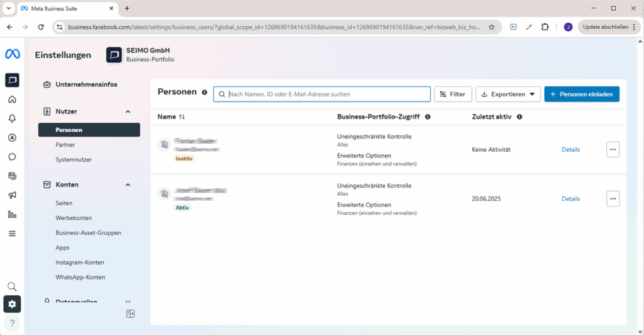Reload the page in the browser

tap(41, 27)
